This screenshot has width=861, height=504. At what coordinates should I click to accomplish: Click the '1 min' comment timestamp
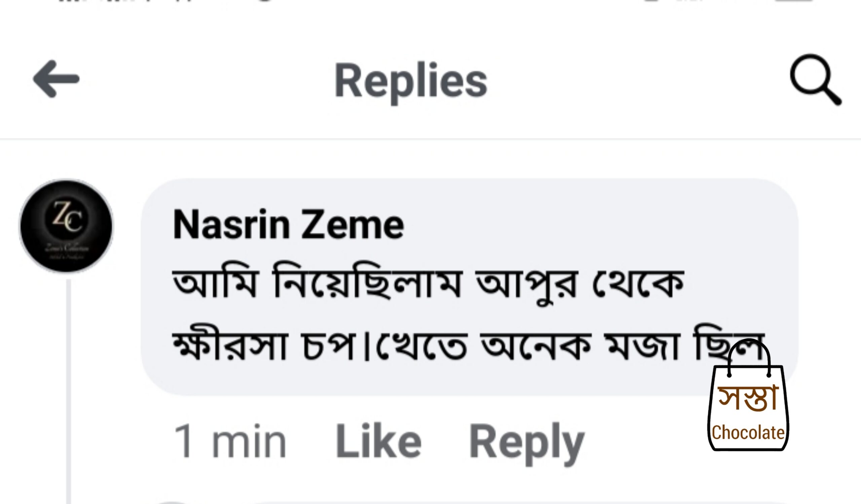pos(230,441)
